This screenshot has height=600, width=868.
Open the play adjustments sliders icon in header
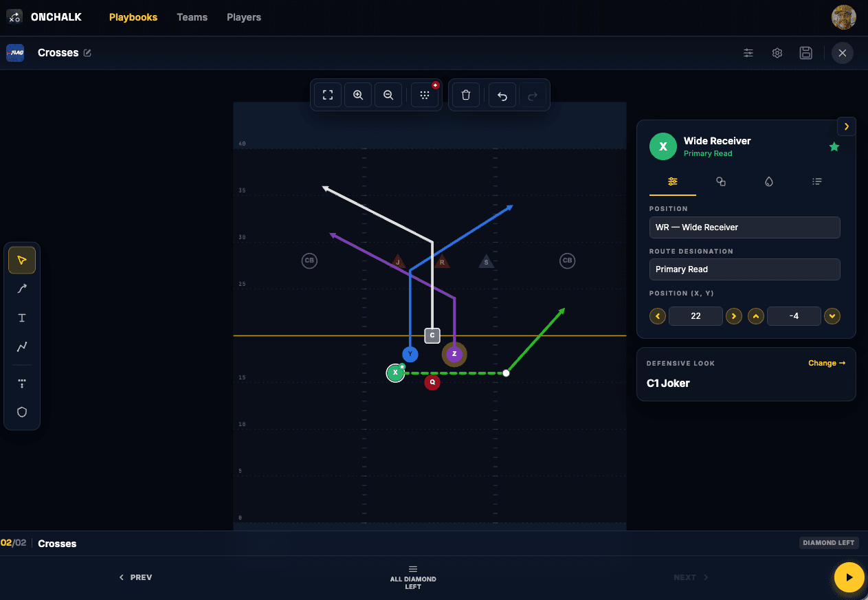748,53
